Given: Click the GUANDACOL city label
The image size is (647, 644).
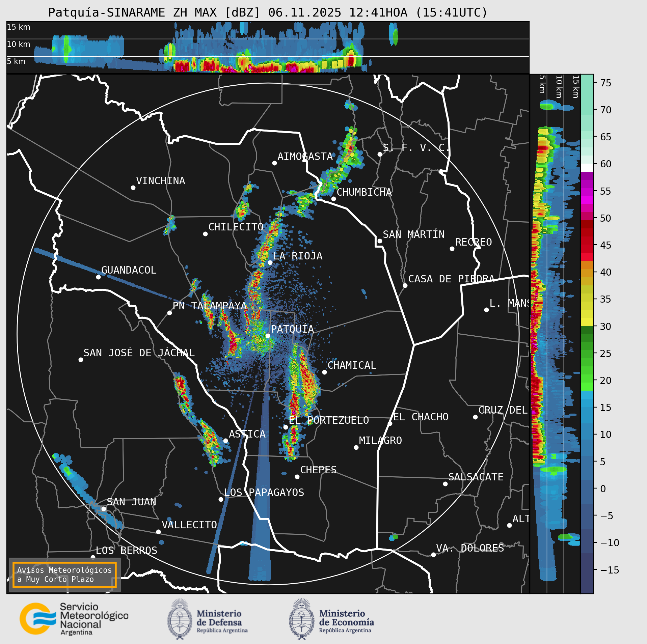Looking at the screenshot, I should click(129, 270).
